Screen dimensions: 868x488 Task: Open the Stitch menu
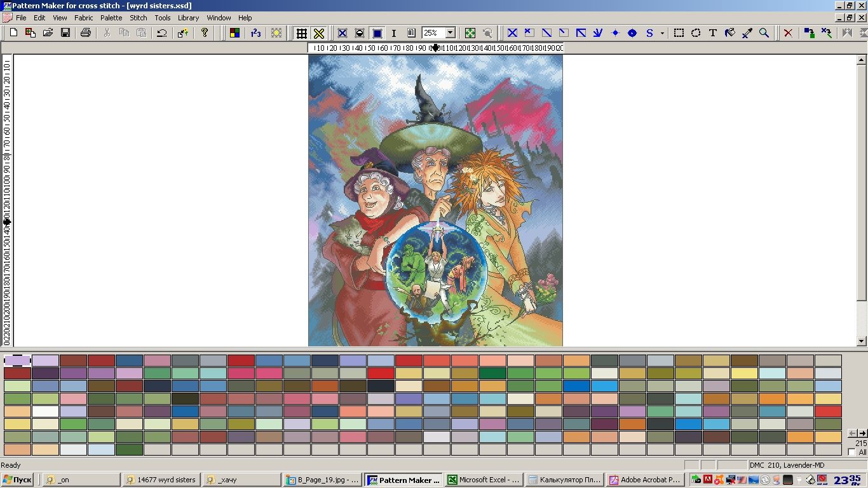tap(139, 18)
